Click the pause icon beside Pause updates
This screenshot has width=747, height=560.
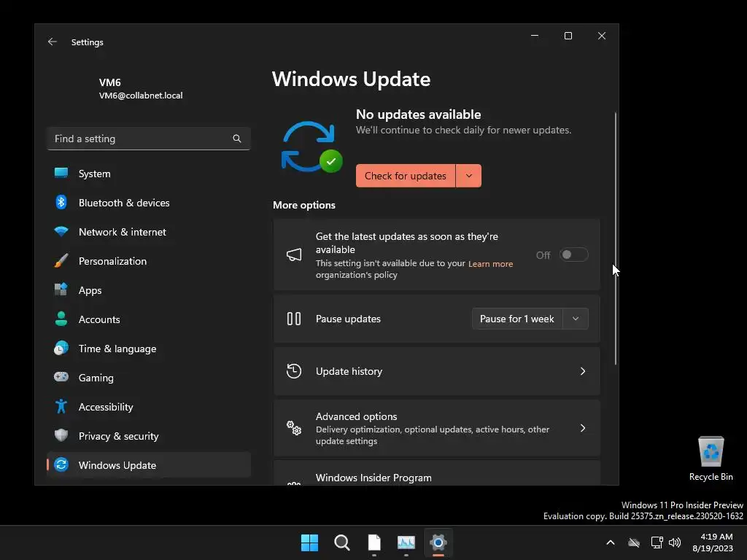(294, 319)
